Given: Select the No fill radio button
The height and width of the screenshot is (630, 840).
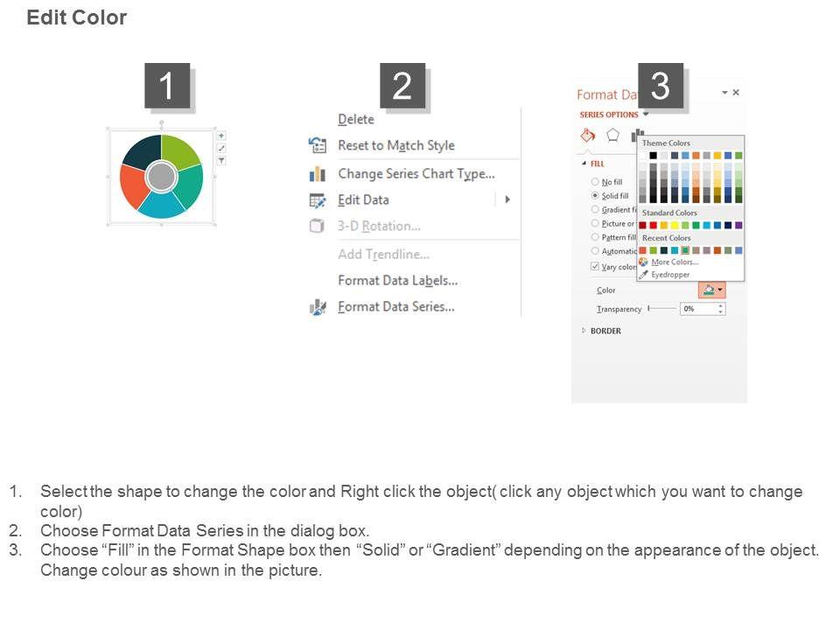Looking at the screenshot, I should point(595,182).
